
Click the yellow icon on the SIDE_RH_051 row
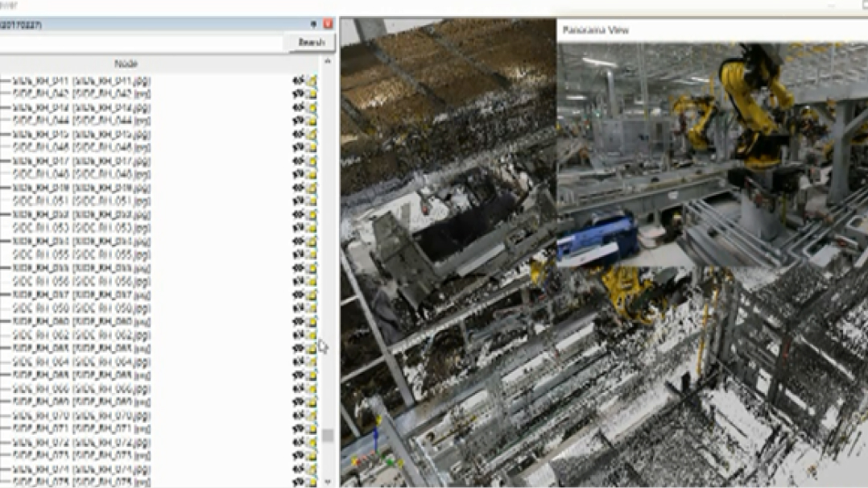click(311, 201)
